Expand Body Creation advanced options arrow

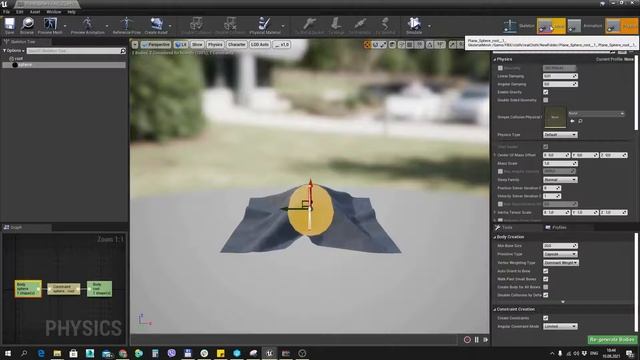coord(563,302)
